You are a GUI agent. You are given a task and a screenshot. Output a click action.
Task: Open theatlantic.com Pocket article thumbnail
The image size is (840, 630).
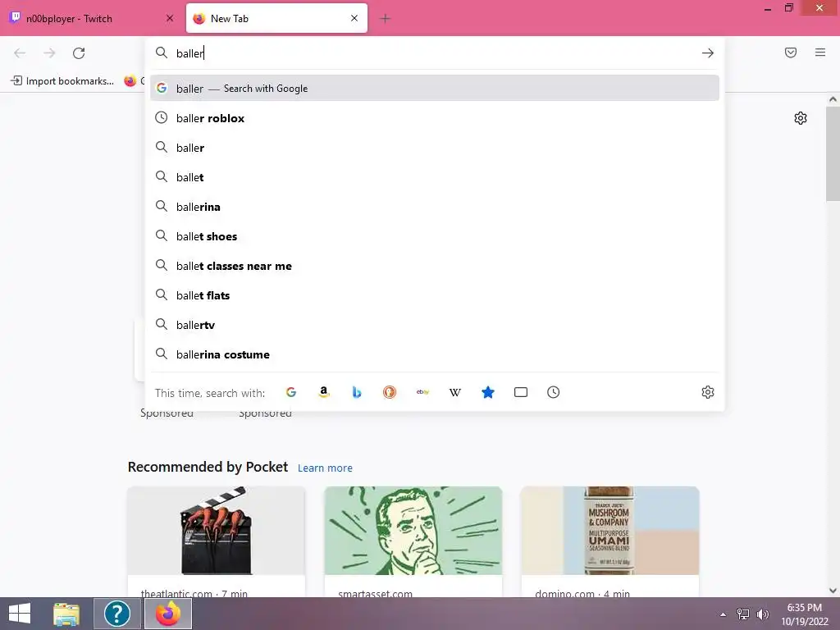tap(217, 531)
